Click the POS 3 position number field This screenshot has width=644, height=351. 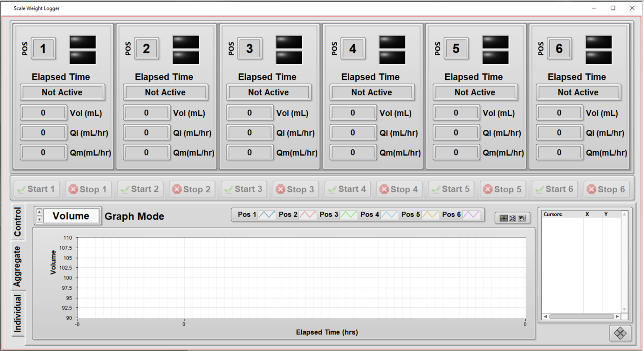(x=250, y=48)
